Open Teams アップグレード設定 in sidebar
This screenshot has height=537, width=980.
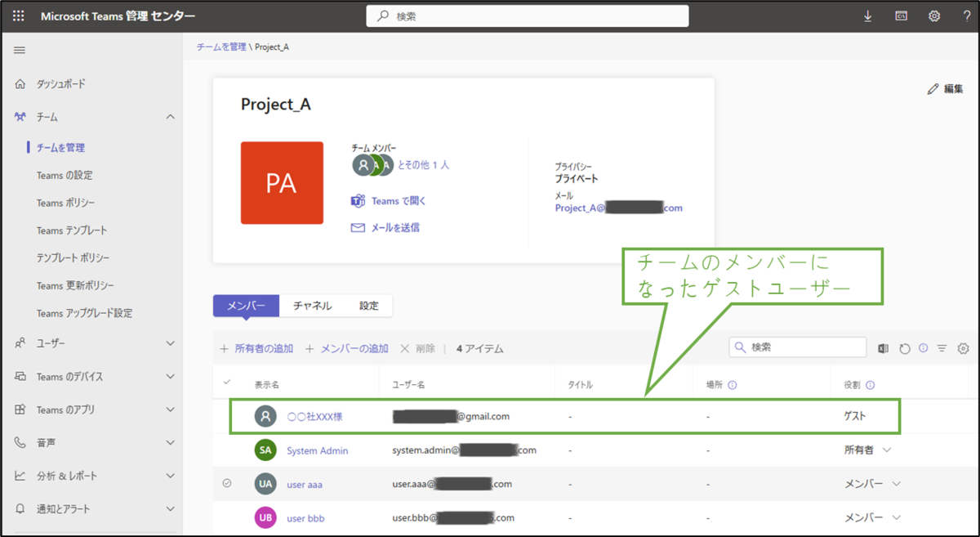click(x=84, y=313)
